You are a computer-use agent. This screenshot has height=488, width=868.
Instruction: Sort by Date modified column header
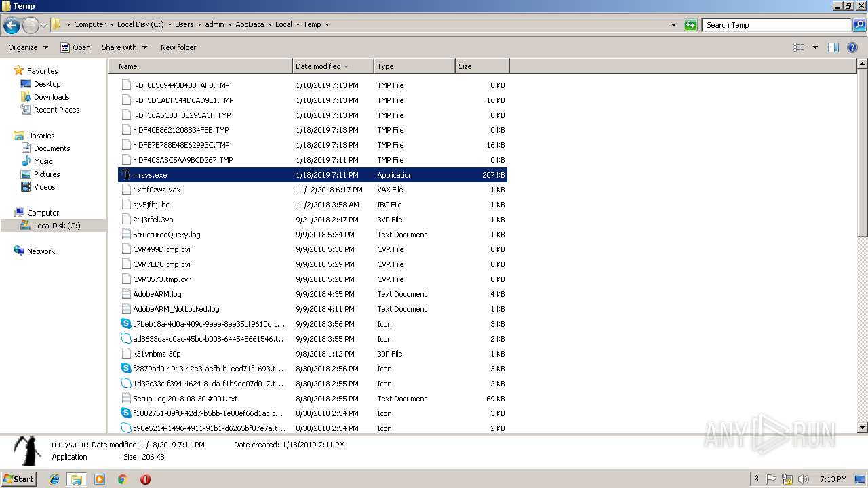[x=333, y=66]
